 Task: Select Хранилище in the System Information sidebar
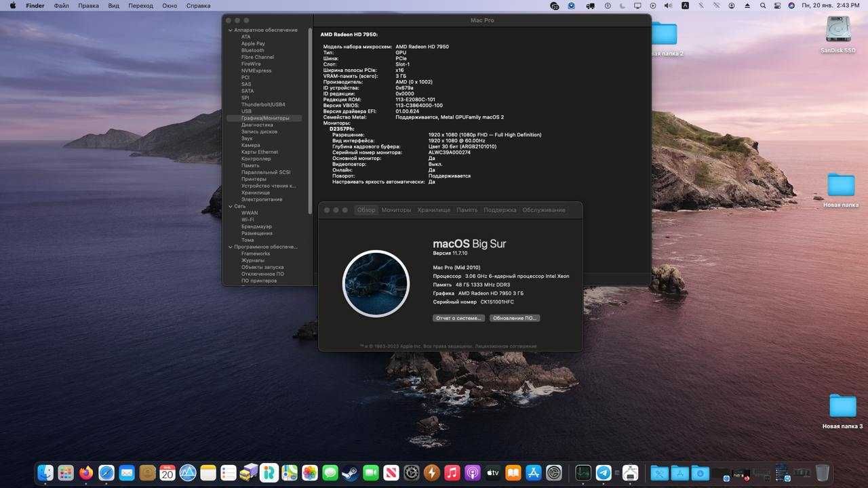pyautogui.click(x=256, y=192)
